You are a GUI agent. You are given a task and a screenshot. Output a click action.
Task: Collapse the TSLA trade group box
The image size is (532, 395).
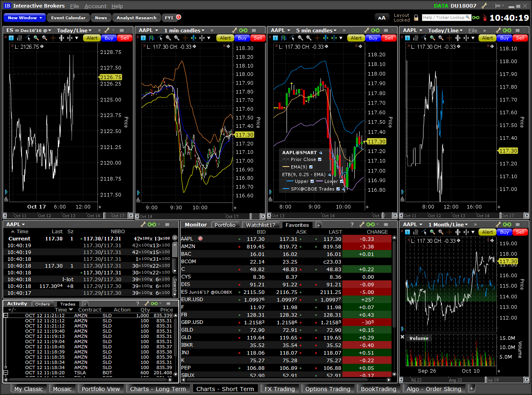coord(6,373)
